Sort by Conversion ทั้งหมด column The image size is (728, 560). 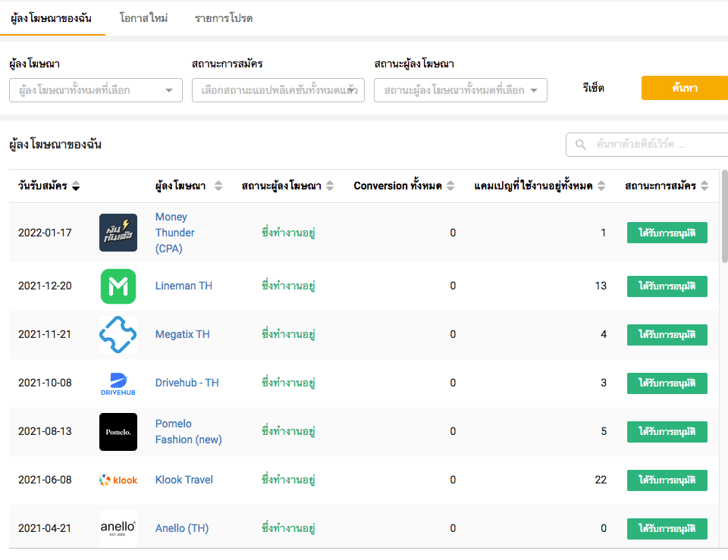(450, 186)
